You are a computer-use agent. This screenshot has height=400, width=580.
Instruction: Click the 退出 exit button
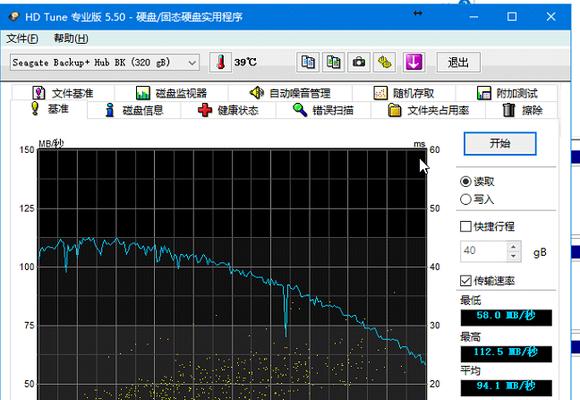pyautogui.click(x=459, y=62)
